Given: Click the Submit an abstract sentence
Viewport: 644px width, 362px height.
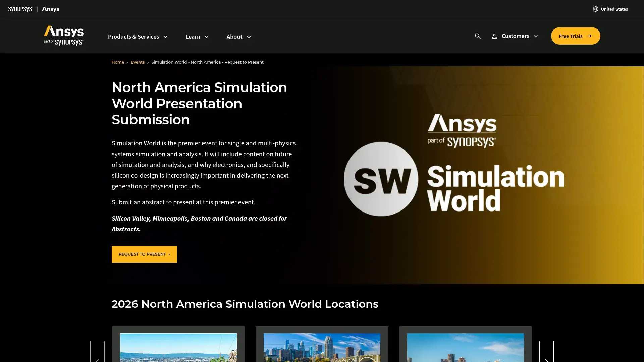Looking at the screenshot, I should (183, 202).
